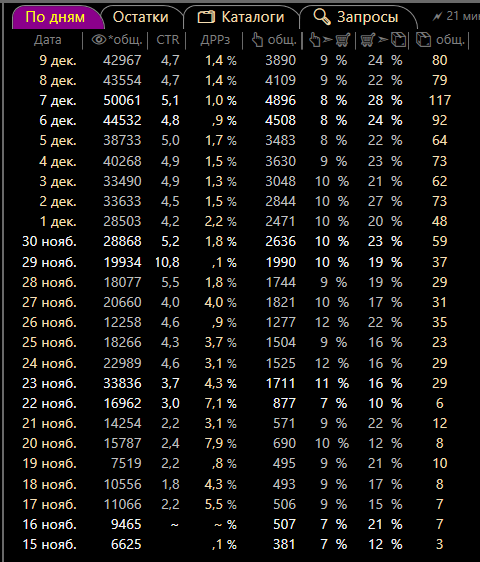Click views value 19934
The image size is (480, 562).
(122, 262)
